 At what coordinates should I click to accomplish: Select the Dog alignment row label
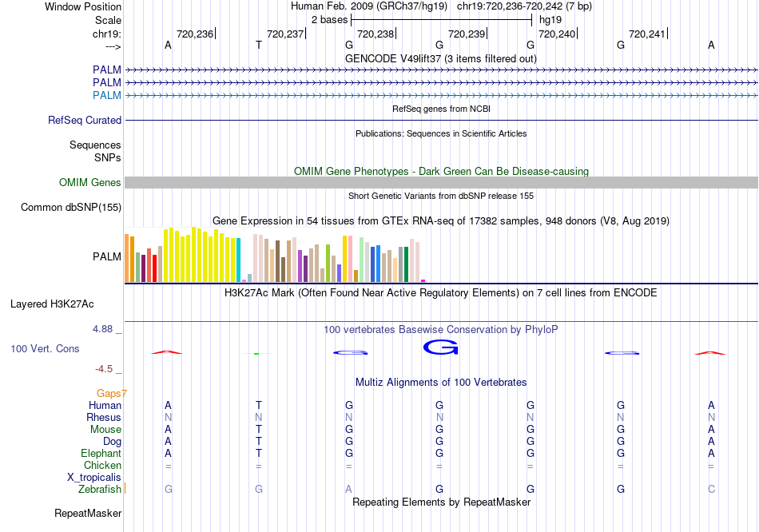pyautogui.click(x=112, y=442)
